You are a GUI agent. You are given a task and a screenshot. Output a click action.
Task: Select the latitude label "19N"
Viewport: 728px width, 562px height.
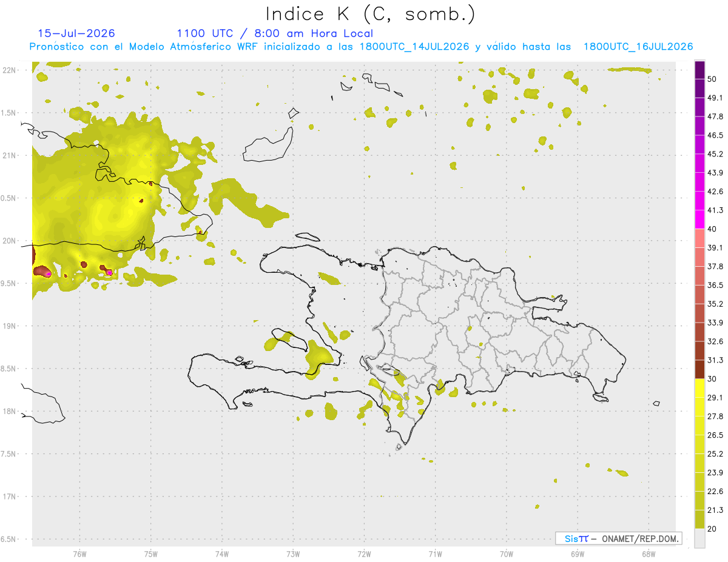pos(9,326)
